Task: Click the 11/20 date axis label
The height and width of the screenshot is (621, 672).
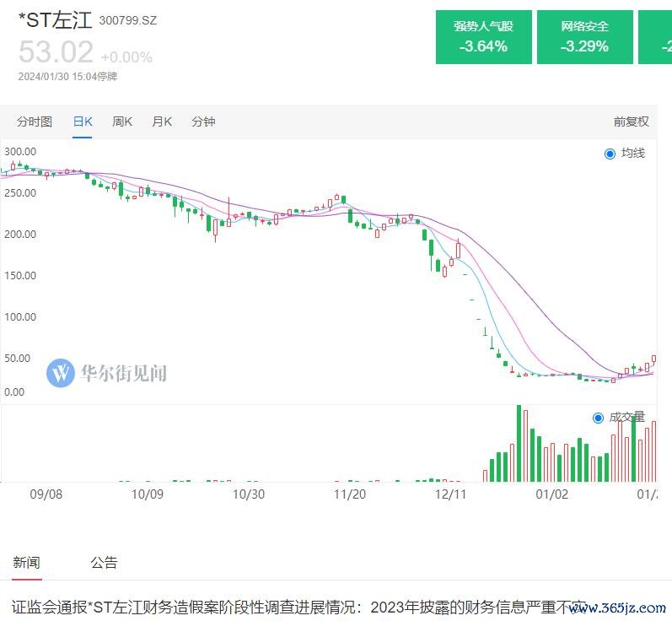Action: [x=350, y=494]
